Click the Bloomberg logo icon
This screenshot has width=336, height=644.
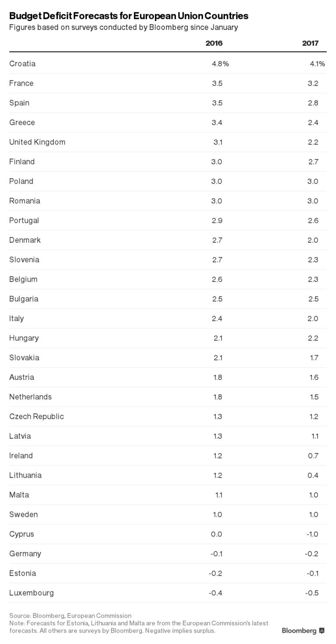click(x=322, y=630)
